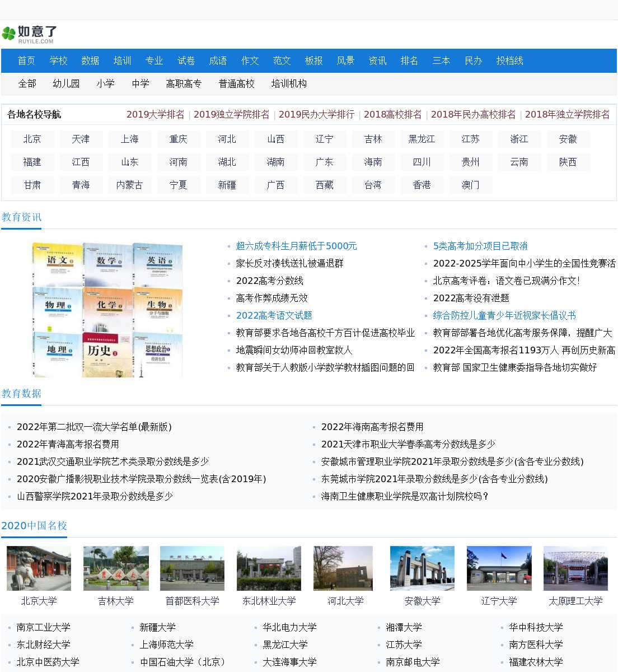Open the 上海师范大学 list link
The width and height of the screenshot is (618, 672).
[166, 645]
